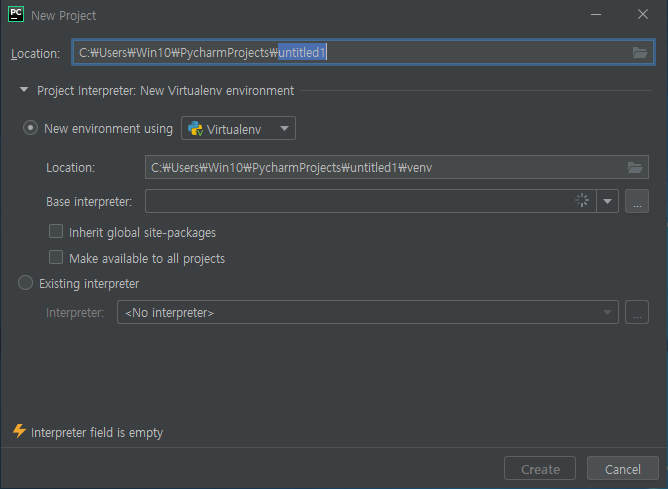Image resolution: width=668 pixels, height=489 pixels.
Task: Click 'Project Interpreter: New Virtualenv environment' heading
Action: 165,91
